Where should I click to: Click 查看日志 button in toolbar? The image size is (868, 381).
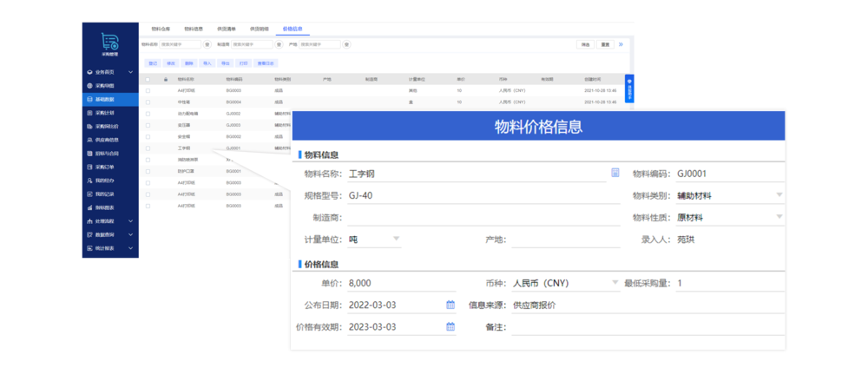click(x=265, y=63)
